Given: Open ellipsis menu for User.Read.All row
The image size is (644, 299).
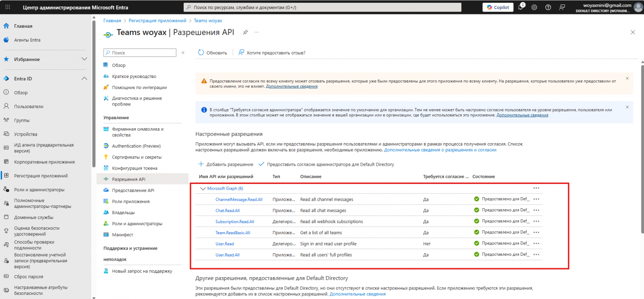Looking at the screenshot, I should point(536,255).
